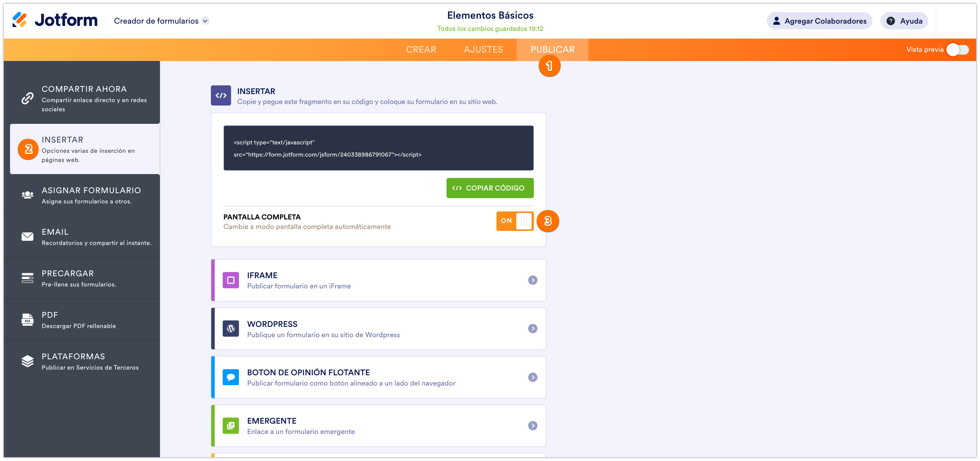Open the PDF document icon
The height and width of the screenshot is (461, 980).
[27, 320]
